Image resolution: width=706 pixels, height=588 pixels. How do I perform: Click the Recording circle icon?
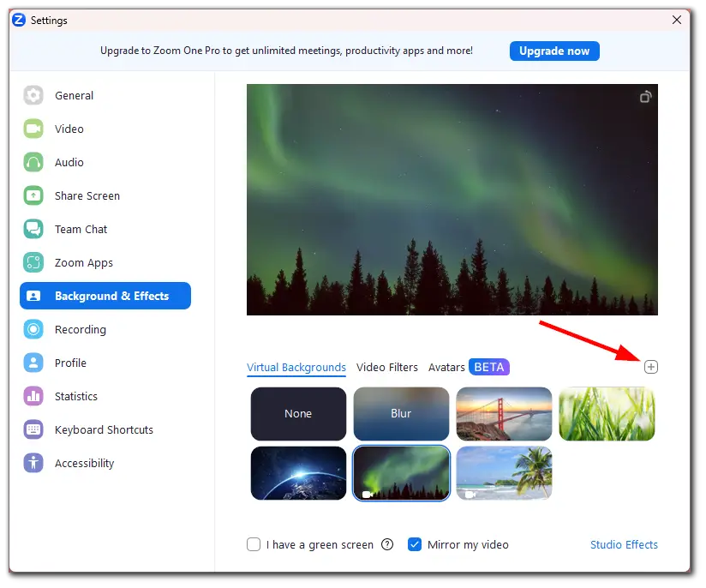point(33,329)
